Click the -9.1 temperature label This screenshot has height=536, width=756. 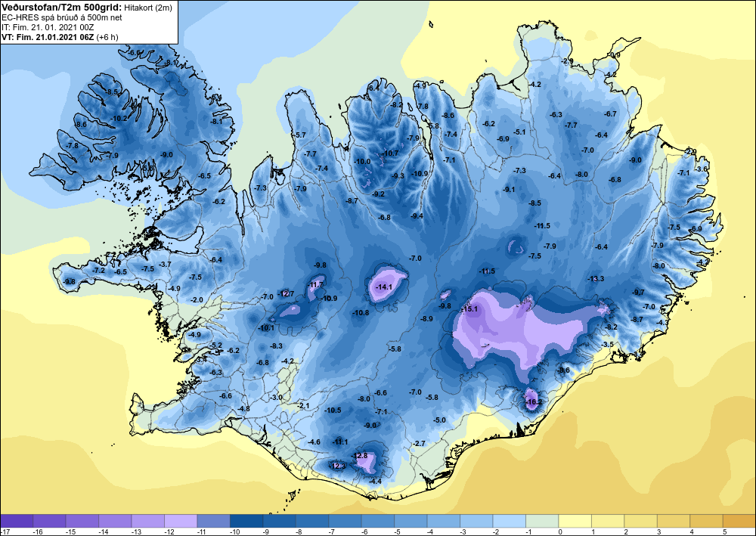tap(509, 190)
